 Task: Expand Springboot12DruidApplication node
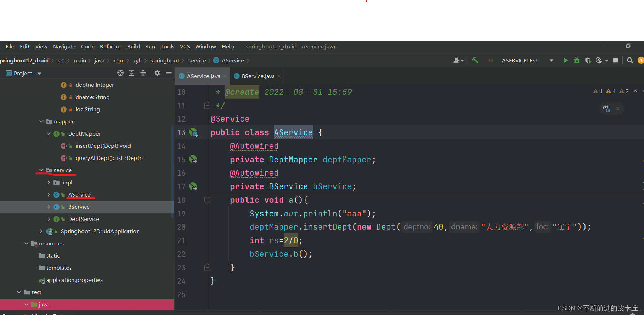click(41, 231)
